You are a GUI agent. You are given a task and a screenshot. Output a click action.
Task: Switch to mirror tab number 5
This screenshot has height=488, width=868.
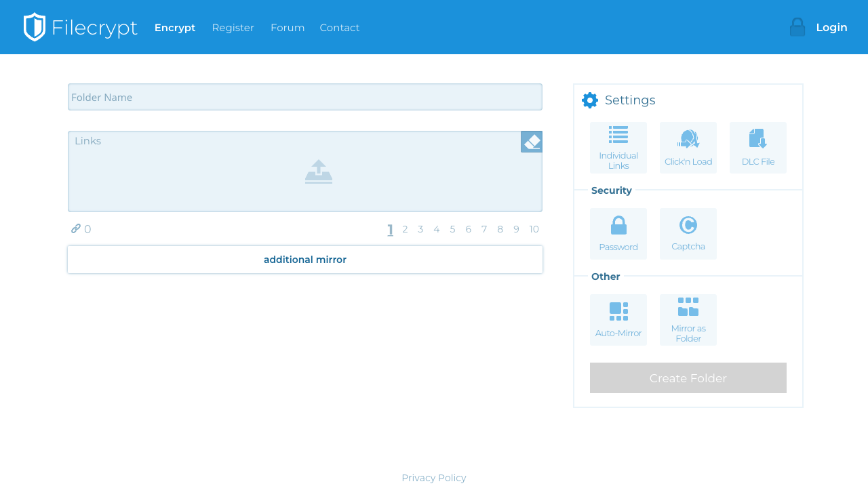coord(452,229)
